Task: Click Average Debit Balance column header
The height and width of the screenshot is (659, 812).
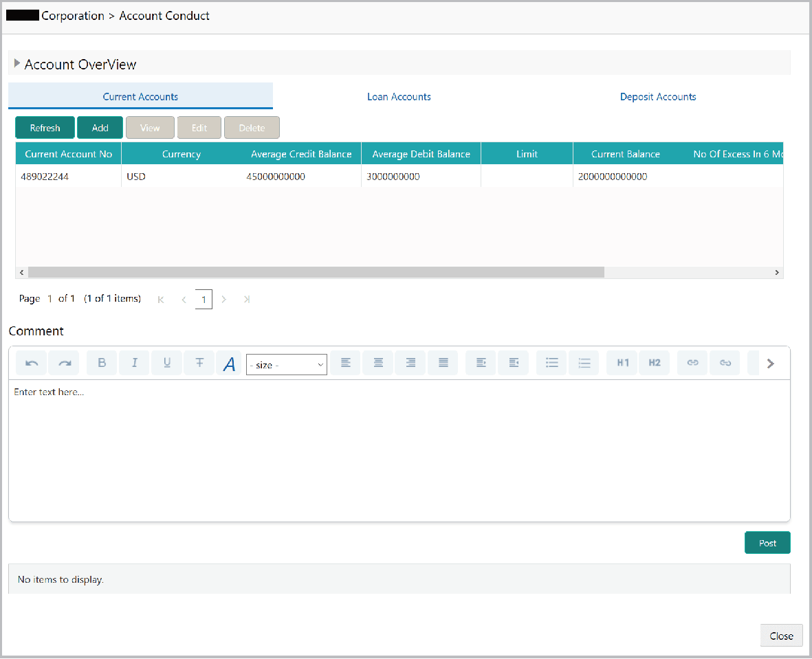Action: tap(421, 154)
